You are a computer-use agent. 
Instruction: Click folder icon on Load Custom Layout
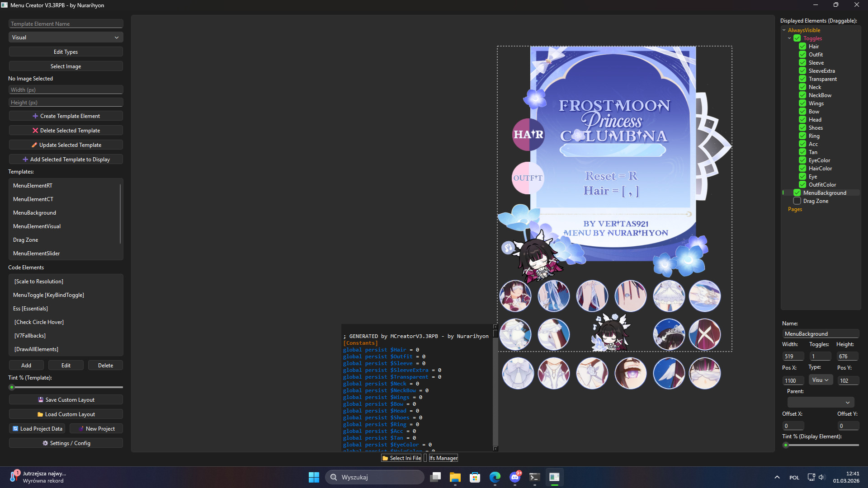click(40, 414)
